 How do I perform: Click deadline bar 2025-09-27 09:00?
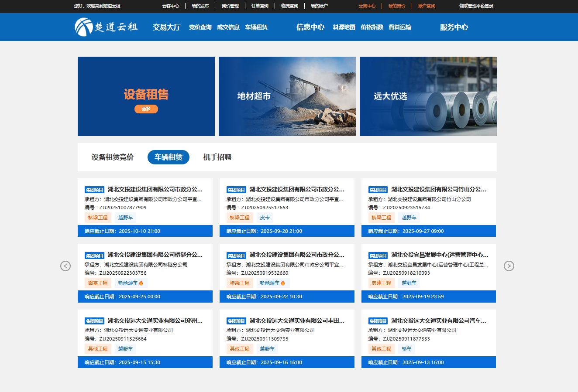429,231
